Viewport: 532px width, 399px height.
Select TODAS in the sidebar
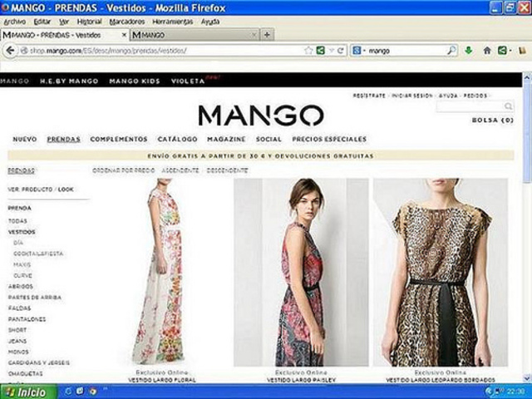(17, 221)
